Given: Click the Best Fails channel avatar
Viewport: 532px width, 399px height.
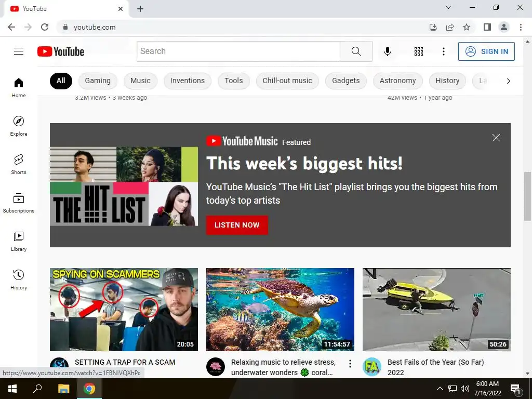Looking at the screenshot, I should click(372, 367).
